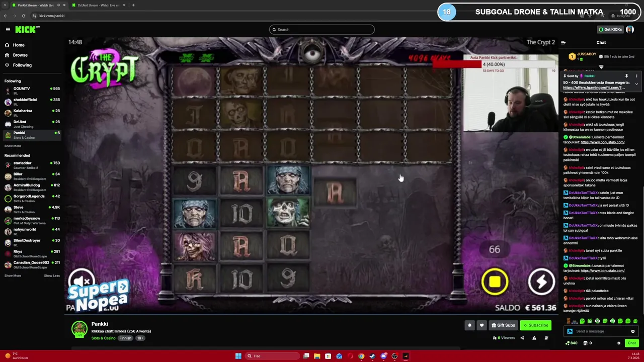This screenshot has width=644, height=362.
Task: Open Pankki's channel avatar
Action: tap(79, 329)
